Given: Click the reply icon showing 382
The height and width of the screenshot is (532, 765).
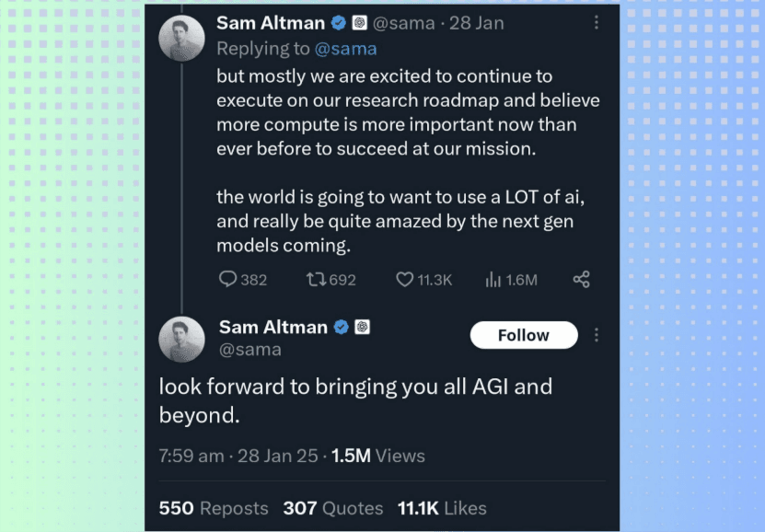Looking at the screenshot, I should (228, 279).
